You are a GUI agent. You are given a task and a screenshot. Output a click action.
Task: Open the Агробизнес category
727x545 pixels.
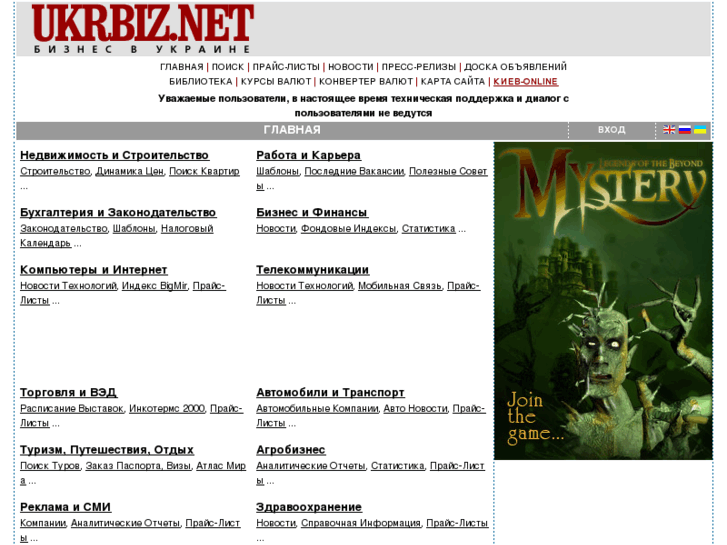pos(291,450)
